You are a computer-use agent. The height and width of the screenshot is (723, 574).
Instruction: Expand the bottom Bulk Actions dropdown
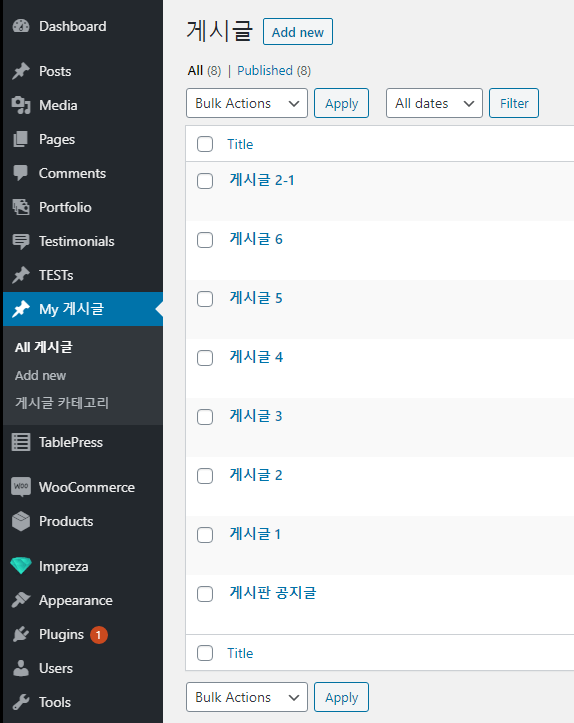(x=247, y=697)
